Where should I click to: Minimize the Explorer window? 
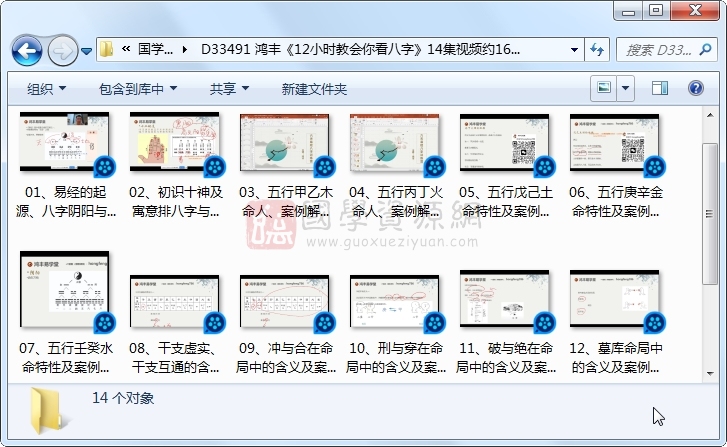pyautogui.click(x=629, y=11)
